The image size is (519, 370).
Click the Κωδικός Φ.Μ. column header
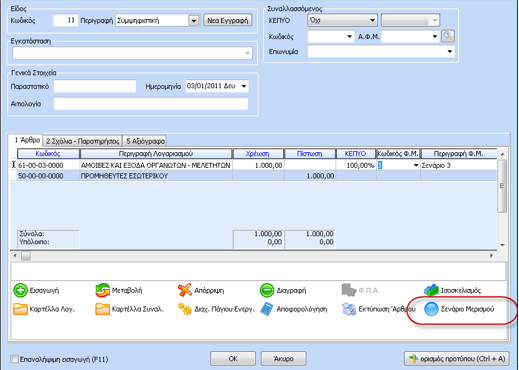tap(398, 154)
